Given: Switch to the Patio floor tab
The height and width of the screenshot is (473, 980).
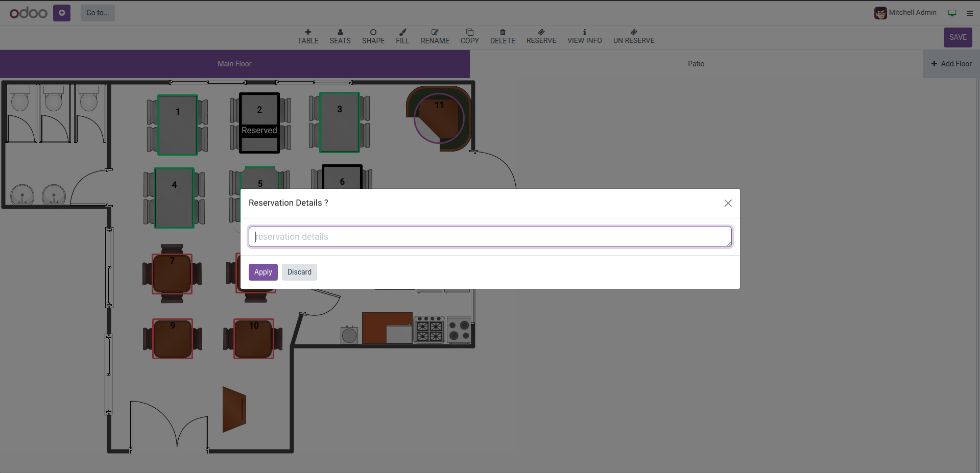Looking at the screenshot, I should point(696,64).
